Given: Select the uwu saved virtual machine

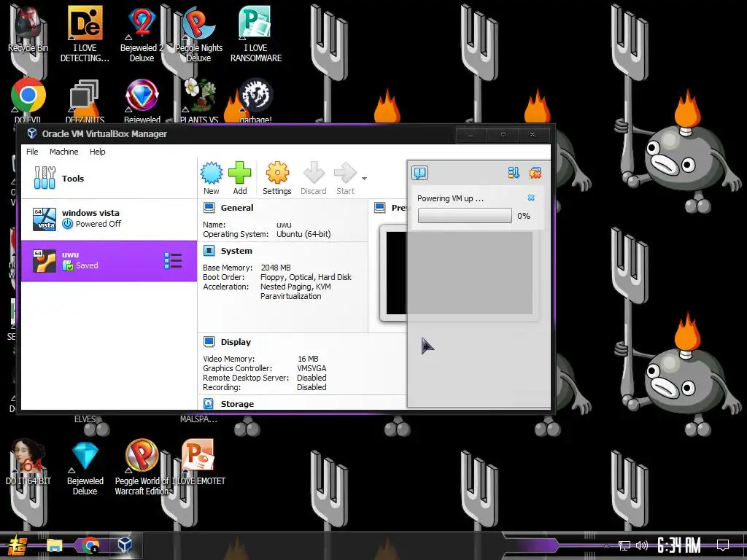Looking at the screenshot, I should click(x=109, y=261).
